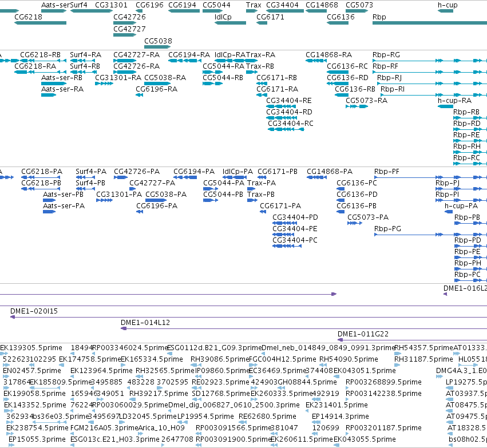
Task: Select the CG31301 gene label
Action: (x=111, y=5)
